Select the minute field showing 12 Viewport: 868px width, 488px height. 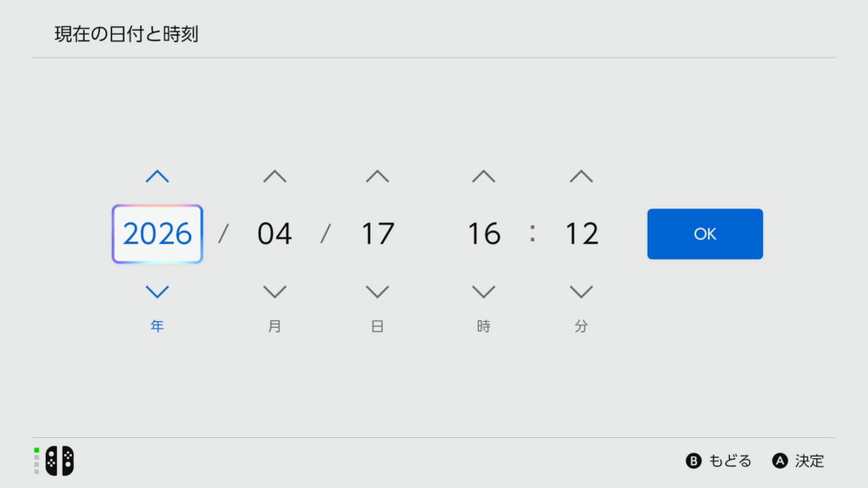pyautogui.click(x=581, y=234)
